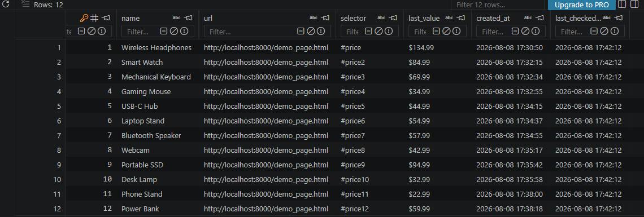Toggle the exclamation-circle icon in created_at filter
Viewport: 644px width, 217px height.
coord(535,31)
